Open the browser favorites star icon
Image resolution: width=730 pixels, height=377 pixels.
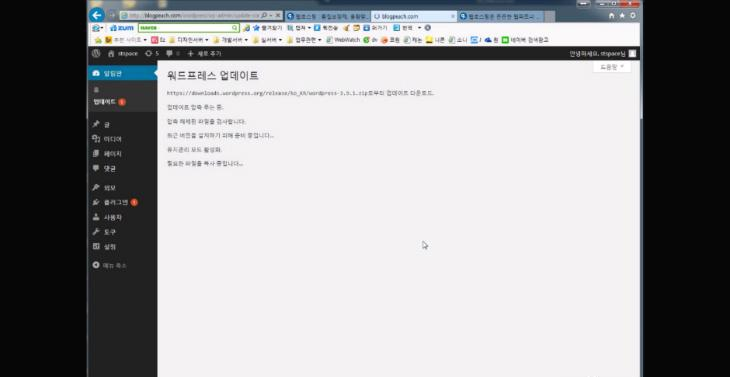[622, 15]
